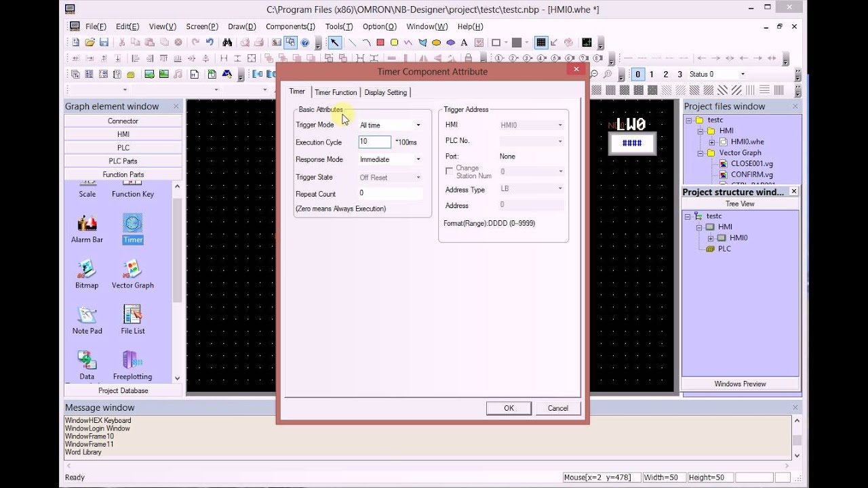Toggle the Change Station Num checkbox
This screenshot has width=868, height=488.
click(449, 171)
